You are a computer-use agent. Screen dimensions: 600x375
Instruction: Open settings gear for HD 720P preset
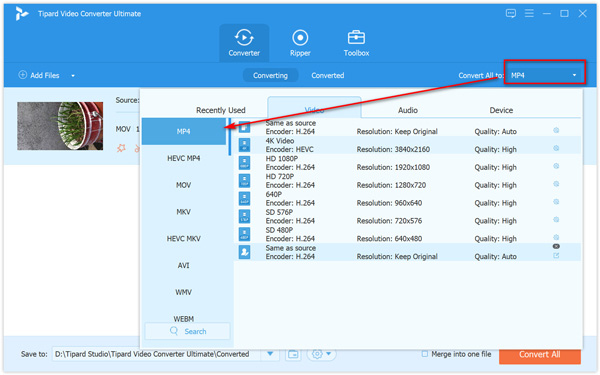pos(556,184)
